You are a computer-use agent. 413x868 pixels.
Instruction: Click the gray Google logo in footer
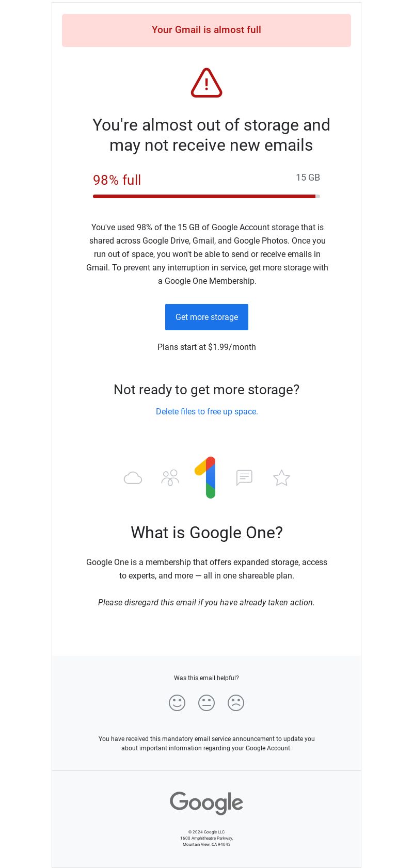206,803
